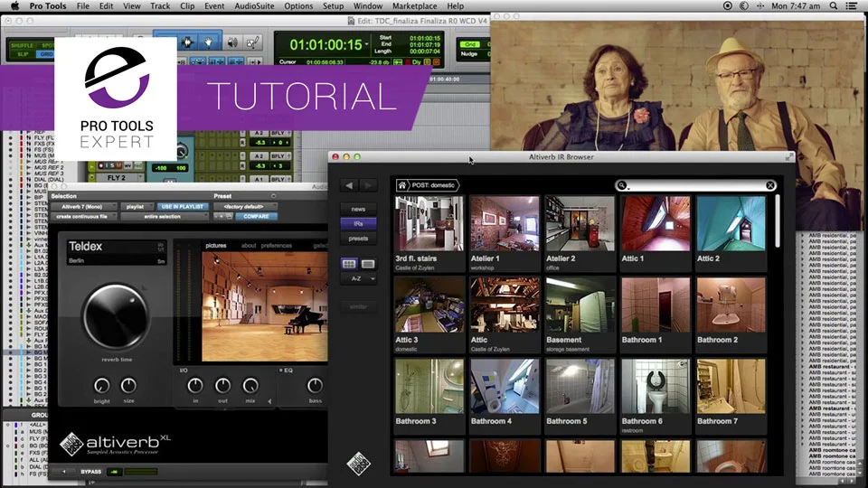This screenshot has height=488, width=868.
Task: Clear the IR Browser search field
Action: [770, 185]
